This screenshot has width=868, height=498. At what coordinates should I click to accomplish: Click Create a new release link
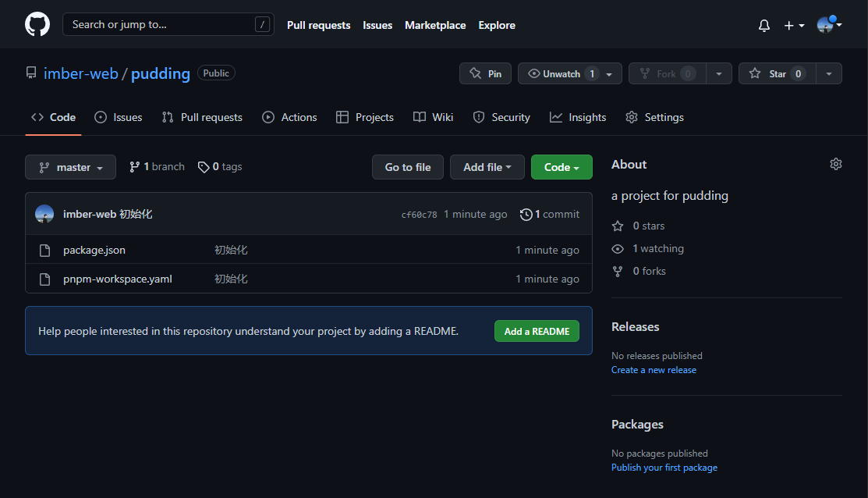pos(654,370)
